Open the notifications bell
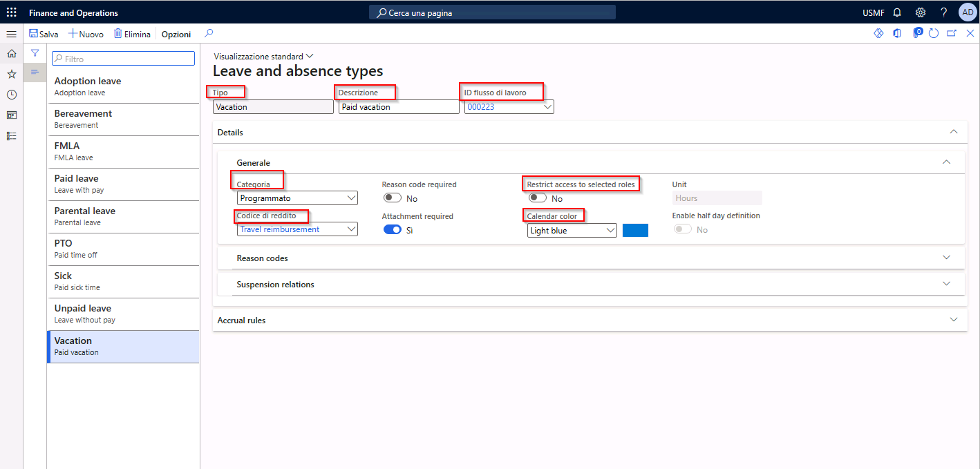This screenshot has height=469, width=980. 897,12
